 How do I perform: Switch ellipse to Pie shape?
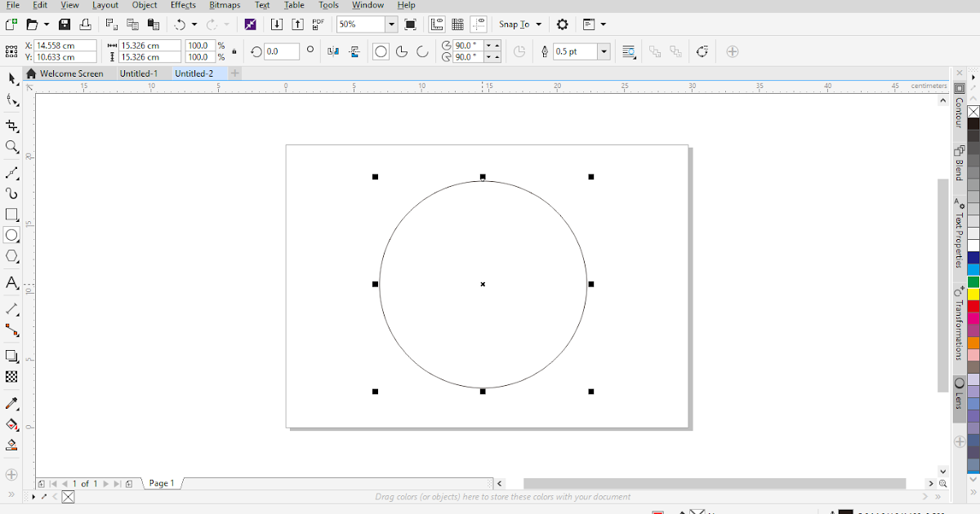click(402, 51)
